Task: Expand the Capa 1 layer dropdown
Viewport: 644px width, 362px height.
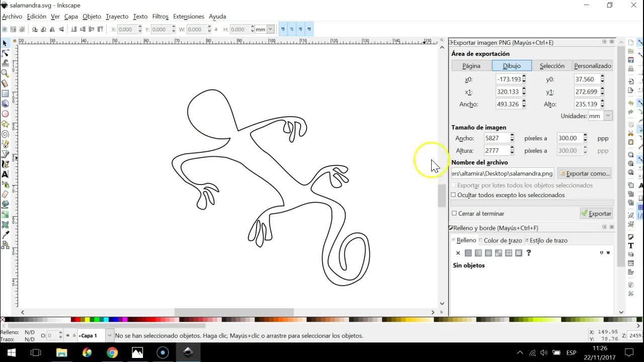Action: pyautogui.click(x=110, y=335)
